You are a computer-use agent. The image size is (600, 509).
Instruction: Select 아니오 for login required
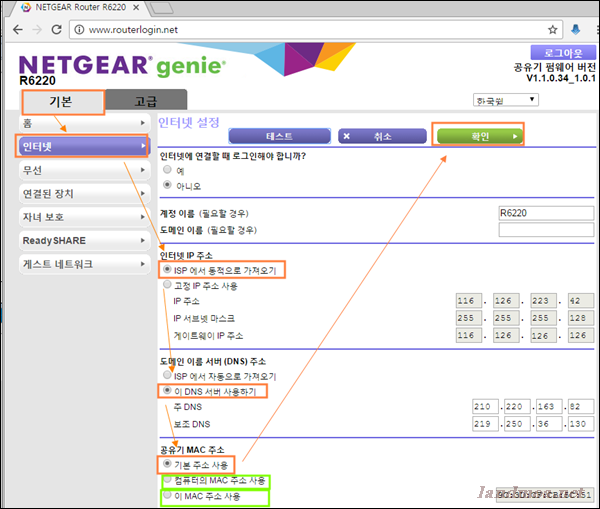click(x=167, y=184)
